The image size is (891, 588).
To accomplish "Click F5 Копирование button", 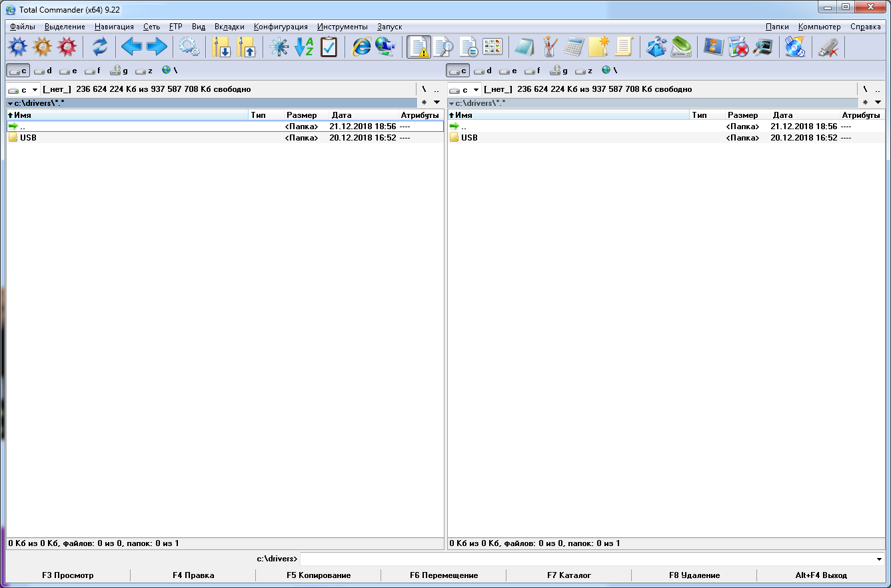I will point(319,575).
